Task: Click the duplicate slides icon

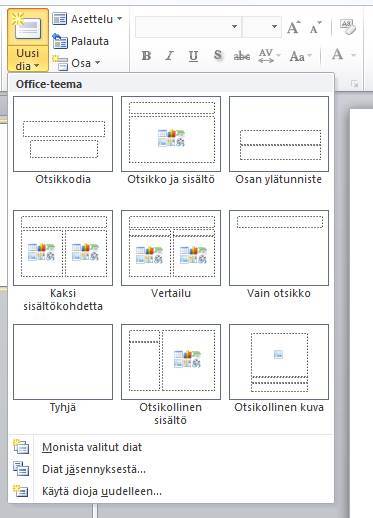Action: [21, 447]
